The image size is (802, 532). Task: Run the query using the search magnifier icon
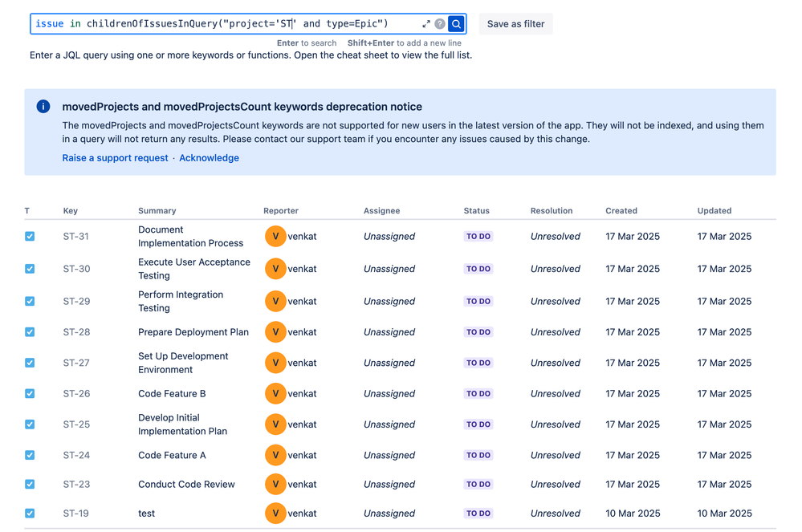coord(456,24)
